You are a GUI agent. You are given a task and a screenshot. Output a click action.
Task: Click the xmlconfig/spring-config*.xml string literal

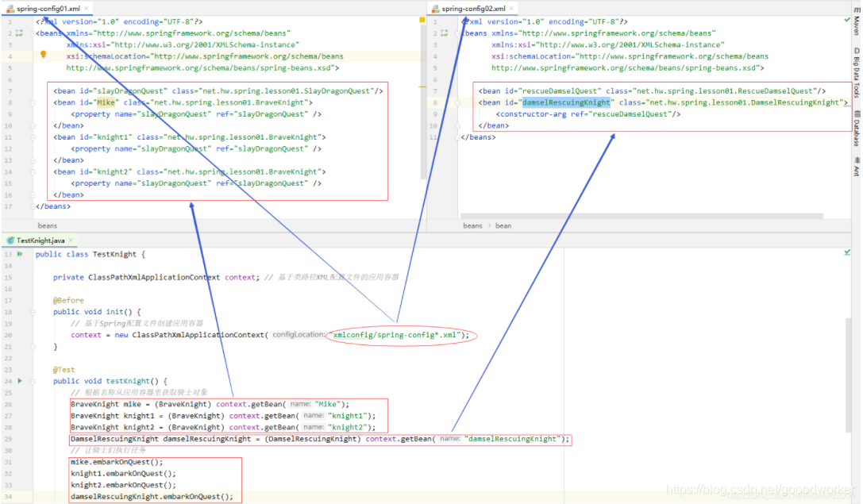coord(396,334)
